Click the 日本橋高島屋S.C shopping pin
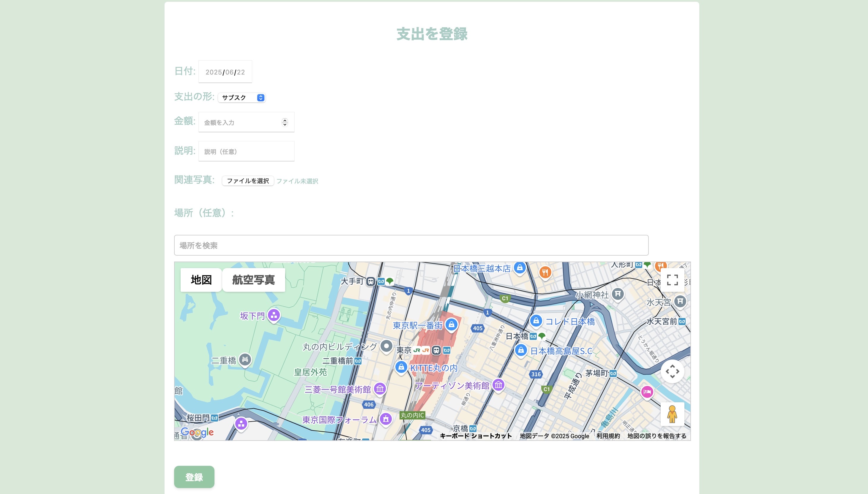This screenshot has width=868, height=494. point(521,351)
